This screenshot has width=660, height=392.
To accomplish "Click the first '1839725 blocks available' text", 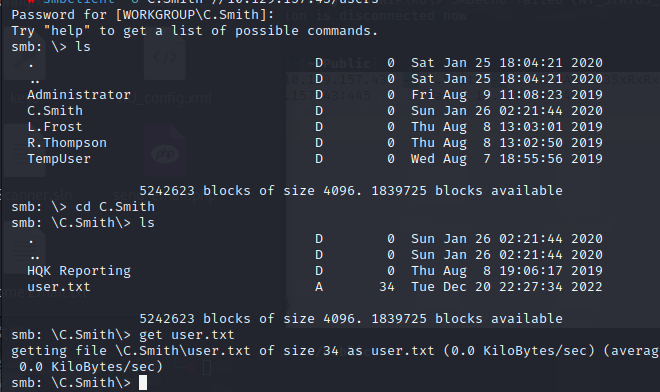I will click(x=467, y=191).
